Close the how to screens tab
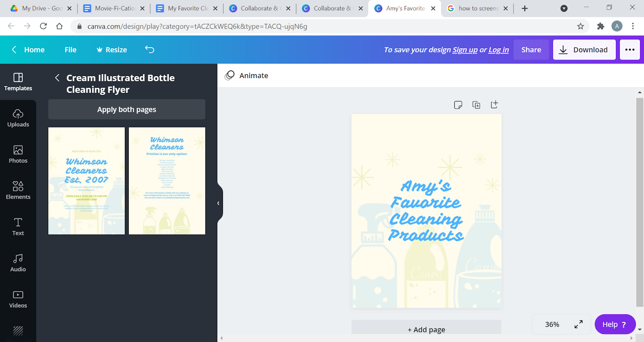This screenshot has height=342, width=644. [x=506, y=8]
